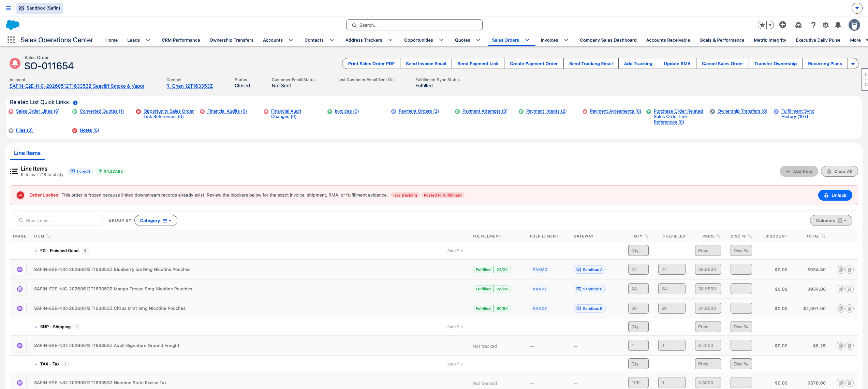Sort by the DISC % column arrows
The width and height of the screenshot is (868, 389).
tap(750, 236)
